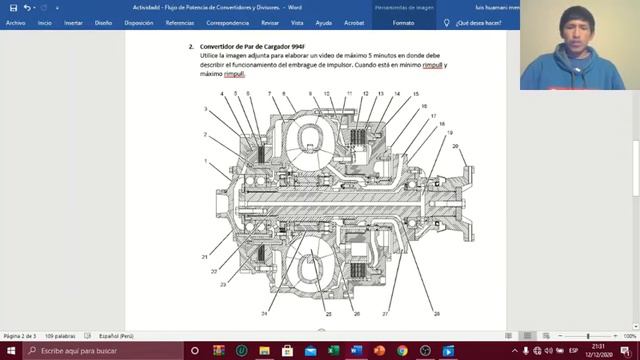The image size is (640, 360).
Task: Click the ESP input language indicator
Action: pyautogui.click(x=573, y=351)
